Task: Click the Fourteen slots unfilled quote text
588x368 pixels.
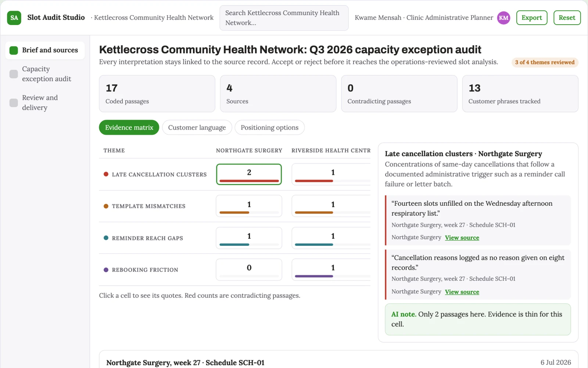Action: pos(472,208)
